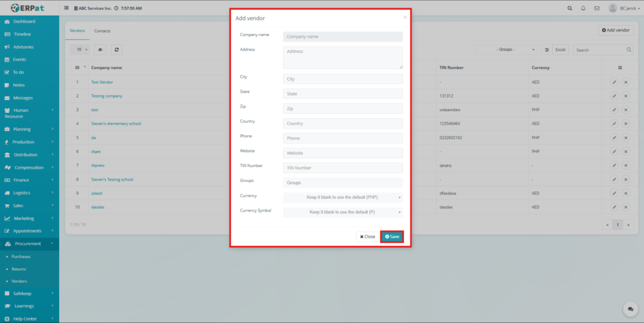This screenshot has height=323, width=644.
Task: Focus the City input field
Action: click(343, 79)
